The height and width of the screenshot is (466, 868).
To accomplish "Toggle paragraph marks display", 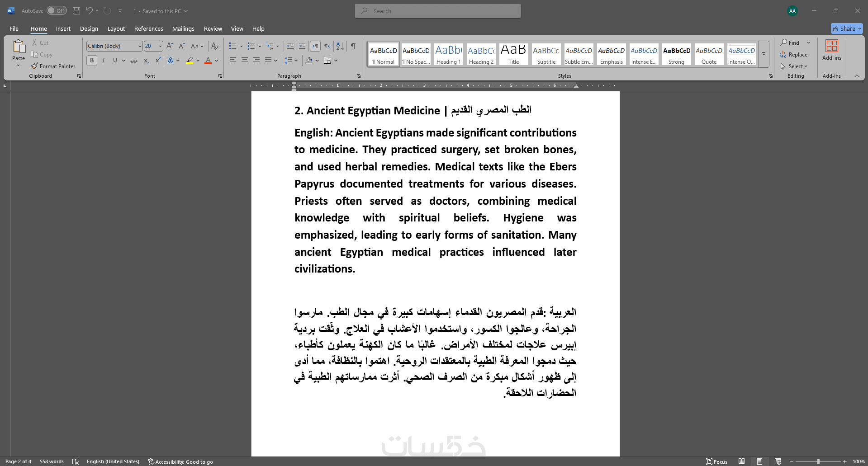I will [x=353, y=46].
